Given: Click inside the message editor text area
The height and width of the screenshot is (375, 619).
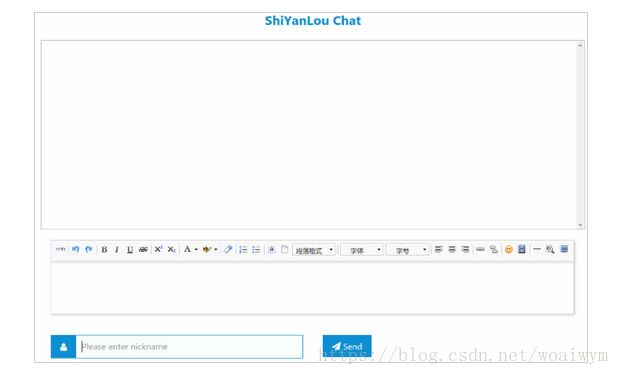Looking at the screenshot, I should tap(312, 288).
